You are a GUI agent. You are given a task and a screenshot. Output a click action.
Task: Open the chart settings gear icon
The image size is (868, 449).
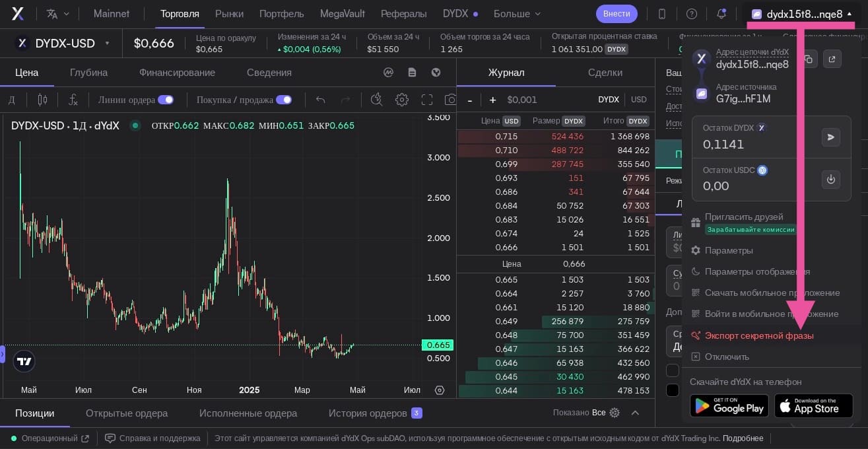402,100
